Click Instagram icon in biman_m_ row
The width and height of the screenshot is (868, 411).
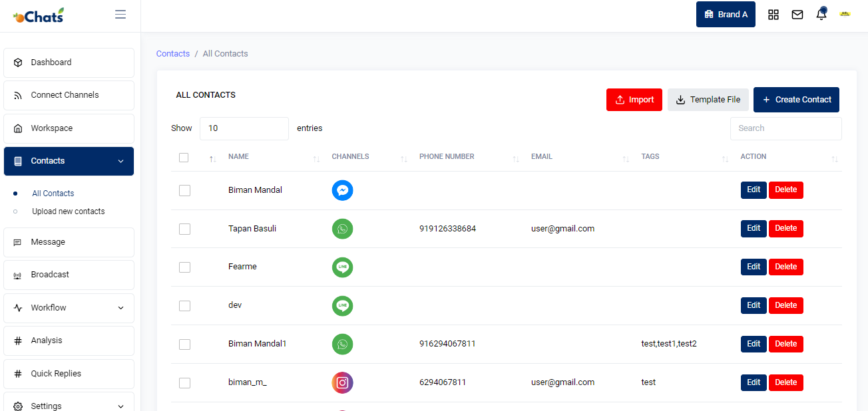[x=342, y=382]
